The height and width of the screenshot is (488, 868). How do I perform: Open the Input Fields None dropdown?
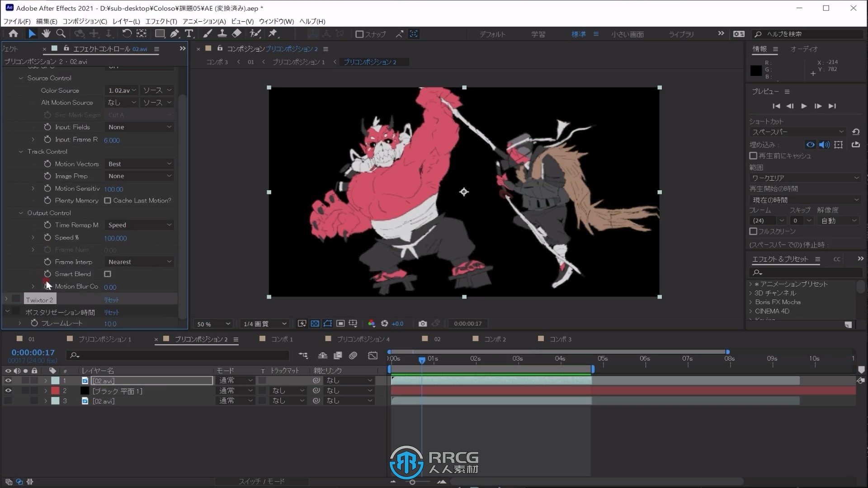tap(139, 127)
